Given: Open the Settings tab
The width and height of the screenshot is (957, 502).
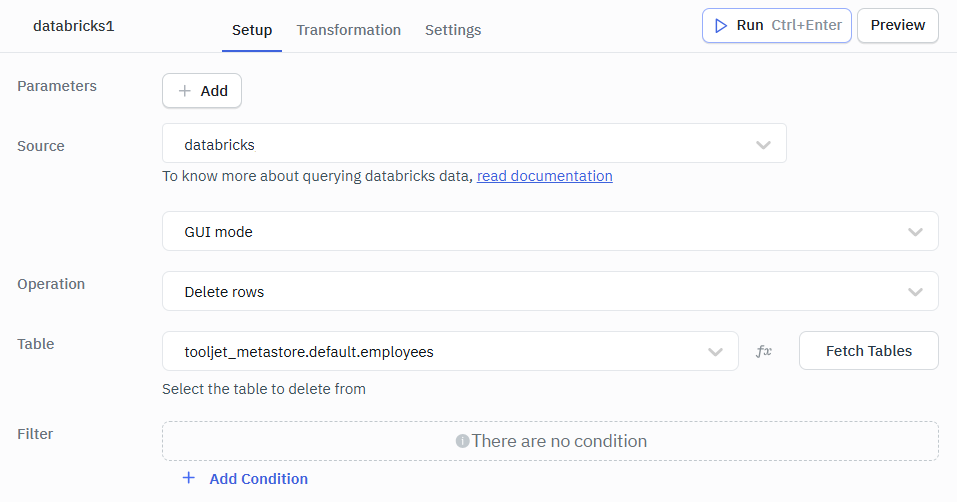Looking at the screenshot, I should (x=453, y=30).
